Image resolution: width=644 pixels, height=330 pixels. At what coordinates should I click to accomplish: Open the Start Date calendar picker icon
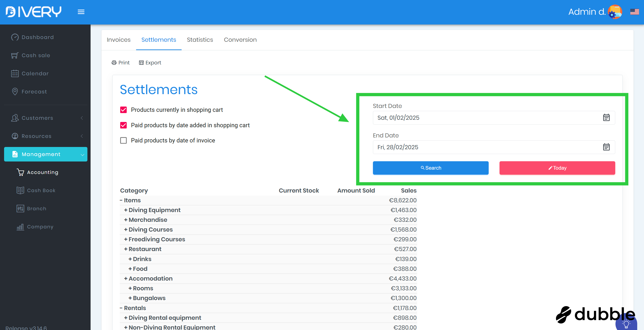[606, 117]
